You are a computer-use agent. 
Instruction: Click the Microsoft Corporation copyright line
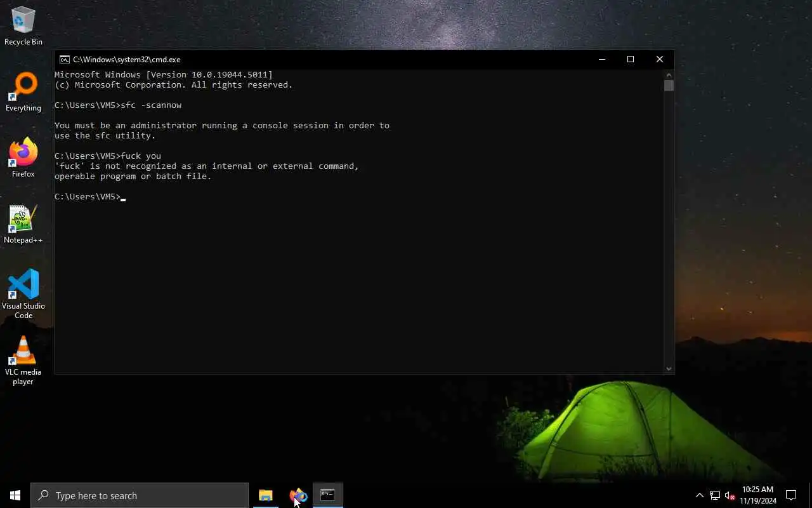pos(174,85)
